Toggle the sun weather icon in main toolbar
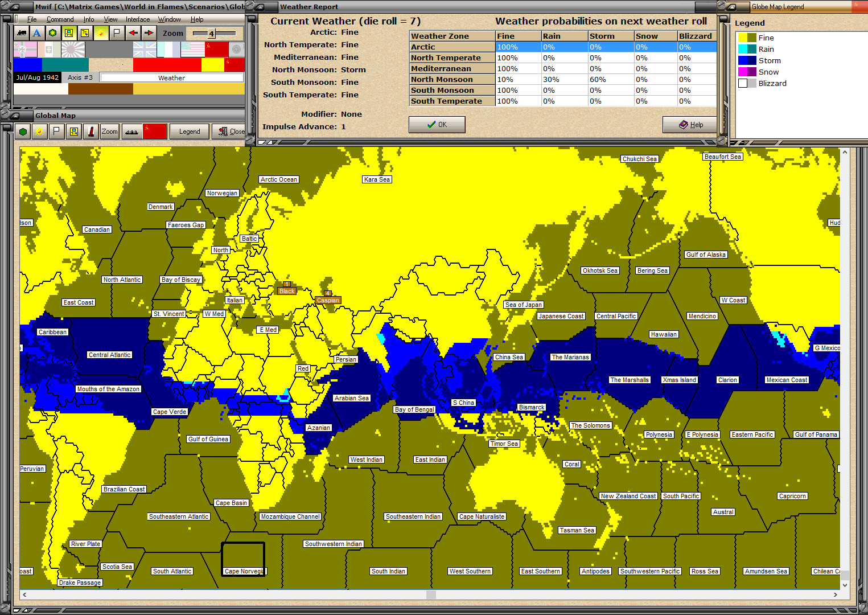868x615 pixels. pyautogui.click(x=101, y=33)
